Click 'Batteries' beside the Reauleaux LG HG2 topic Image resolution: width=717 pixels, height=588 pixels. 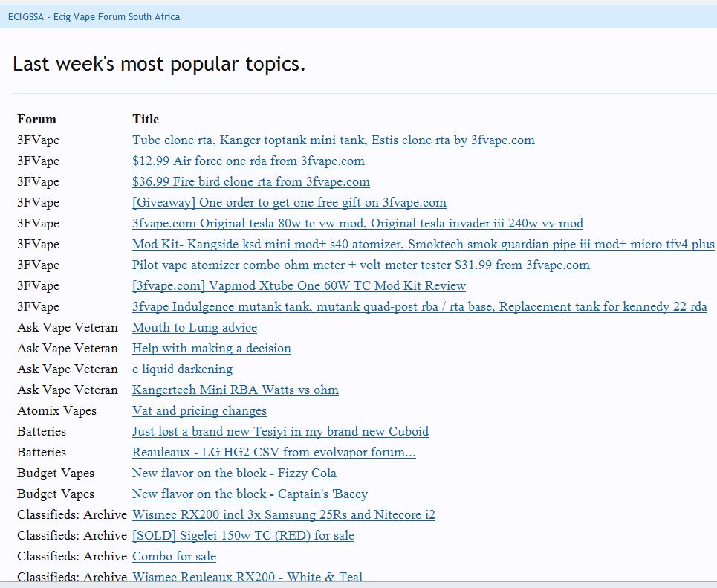pos(42,453)
